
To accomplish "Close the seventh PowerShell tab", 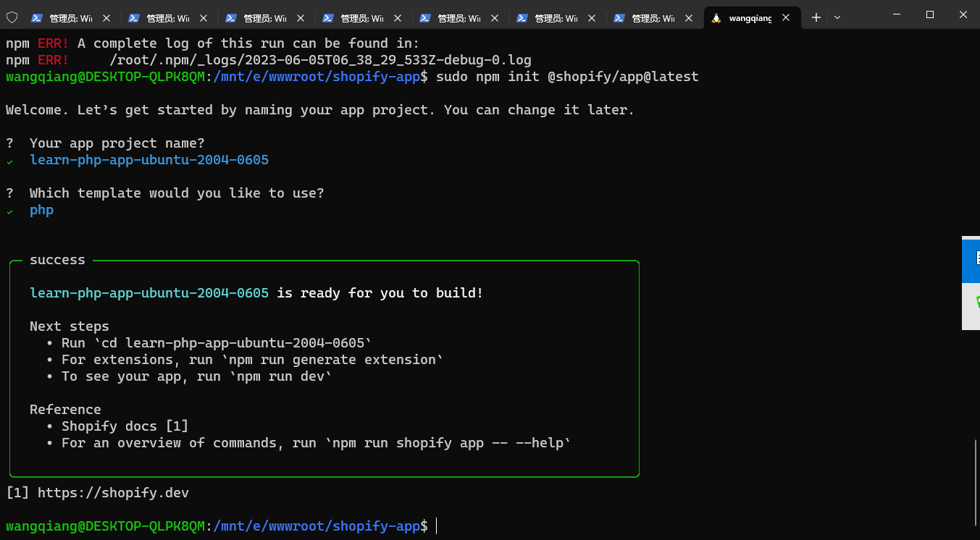I will click(689, 18).
